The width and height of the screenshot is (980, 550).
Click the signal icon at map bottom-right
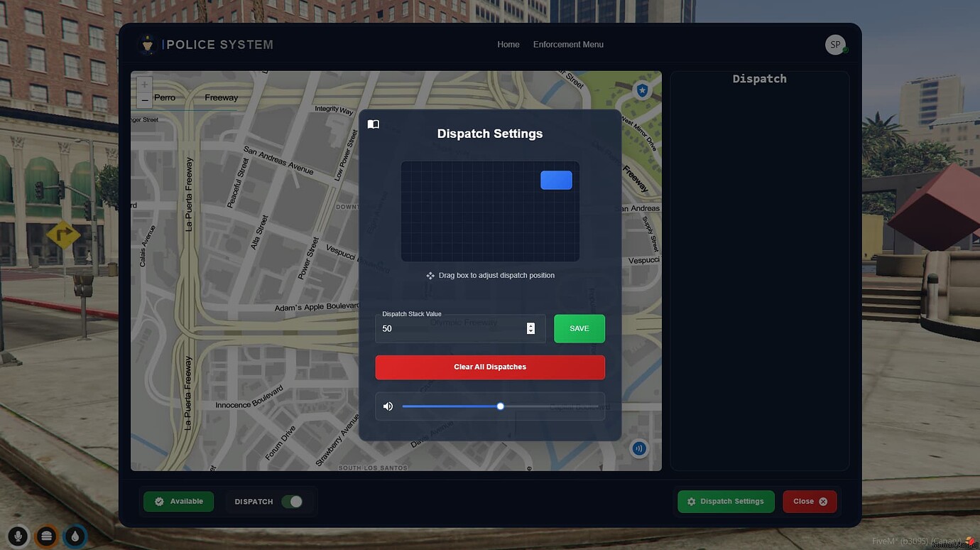pyautogui.click(x=638, y=448)
